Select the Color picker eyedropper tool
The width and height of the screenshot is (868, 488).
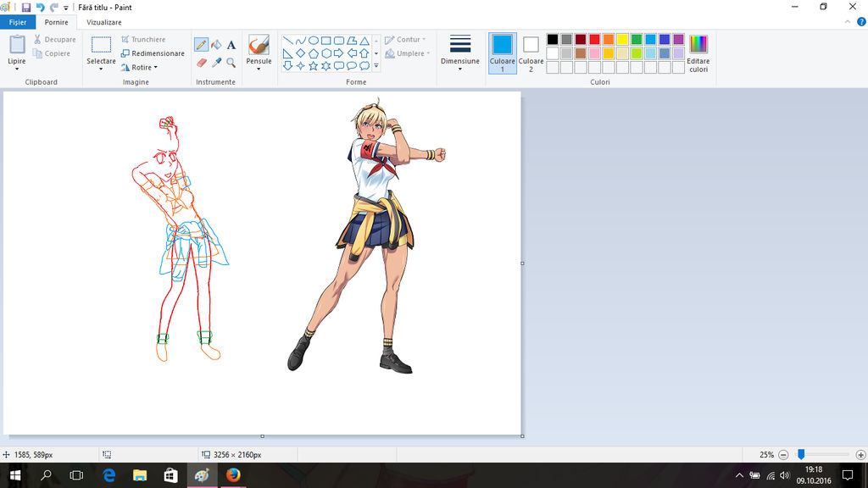pos(216,63)
